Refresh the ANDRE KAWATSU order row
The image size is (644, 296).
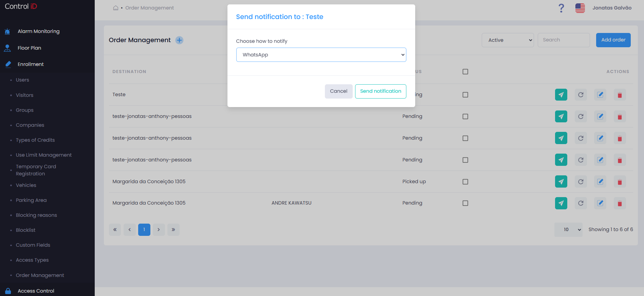pyautogui.click(x=581, y=203)
